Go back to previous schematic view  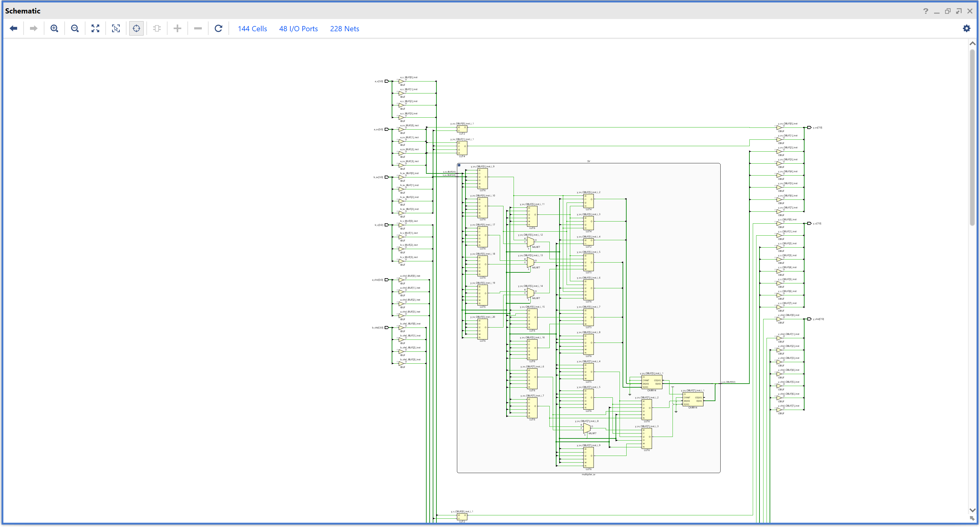(x=14, y=28)
